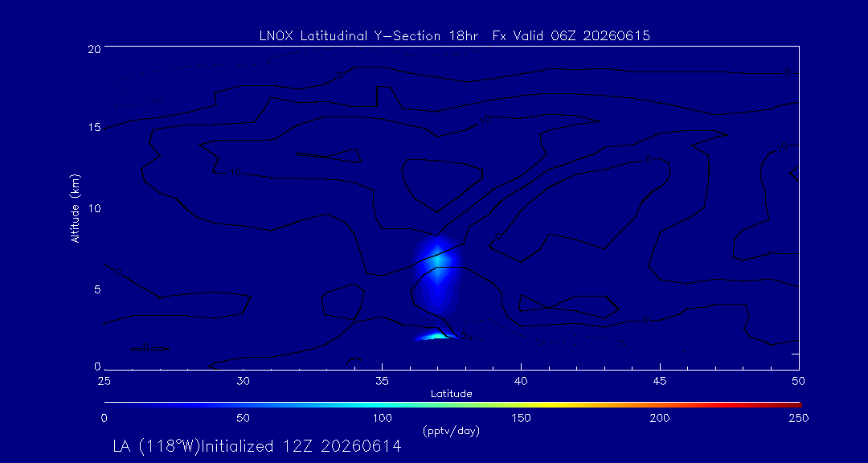868x463 pixels.
Task: Click the colorbar at the 150 yellow region
Action: (x=522, y=404)
